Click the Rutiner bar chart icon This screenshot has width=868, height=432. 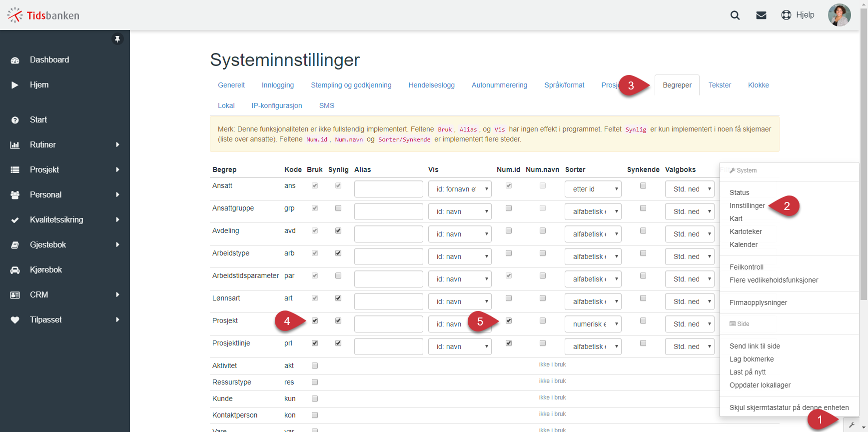pyautogui.click(x=15, y=145)
